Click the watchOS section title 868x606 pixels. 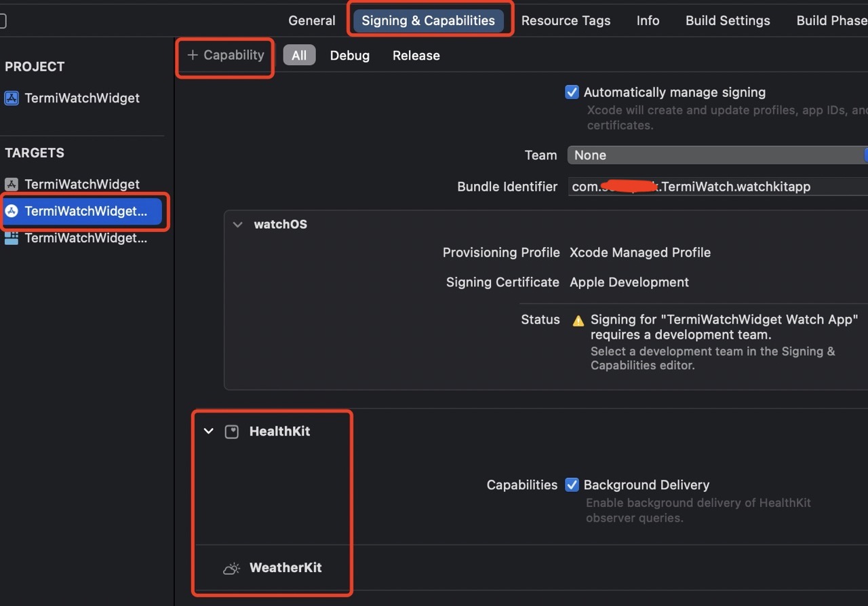[x=280, y=225]
